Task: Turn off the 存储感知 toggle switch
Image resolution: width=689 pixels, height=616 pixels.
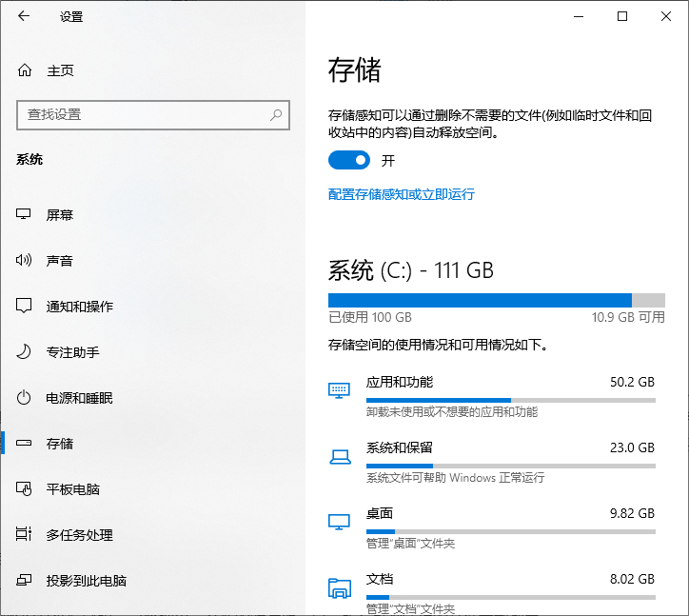Action: (349, 161)
